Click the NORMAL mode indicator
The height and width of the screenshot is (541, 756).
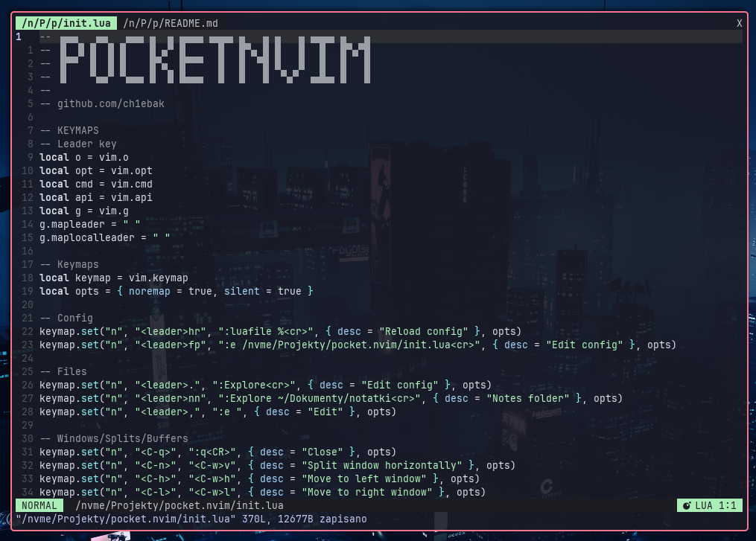(39, 505)
